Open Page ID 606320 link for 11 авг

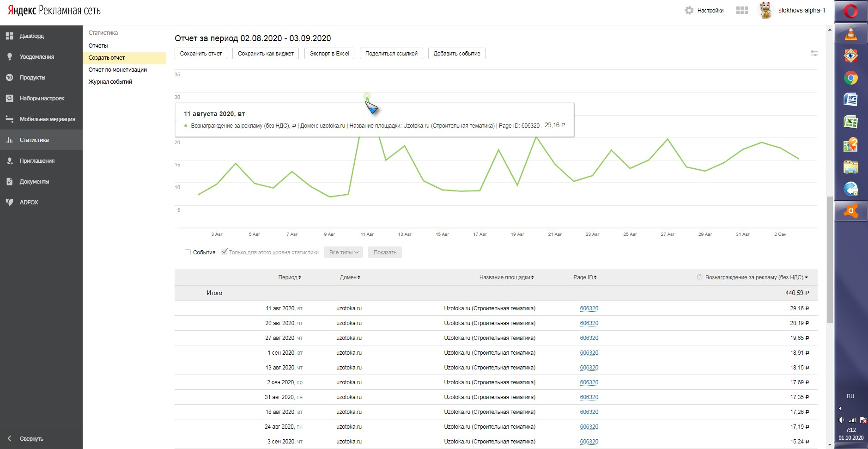(589, 308)
